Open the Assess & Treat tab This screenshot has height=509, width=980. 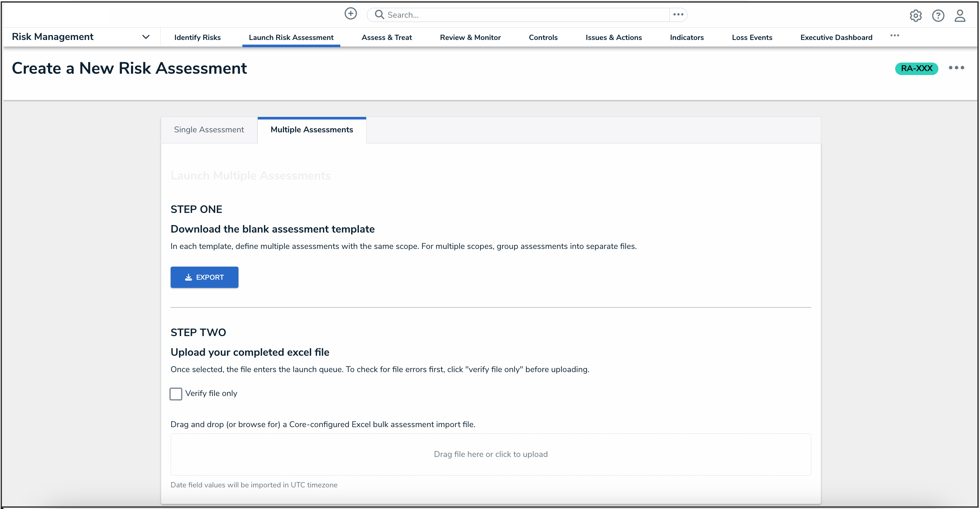coord(386,38)
